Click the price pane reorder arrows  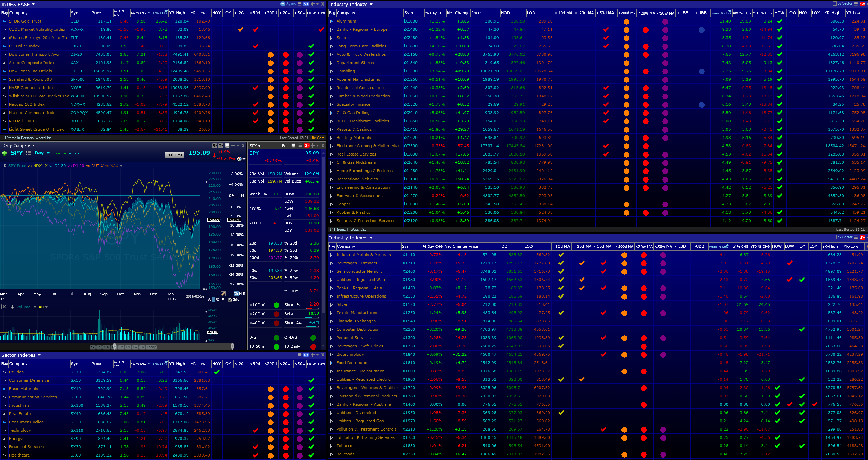(5, 166)
